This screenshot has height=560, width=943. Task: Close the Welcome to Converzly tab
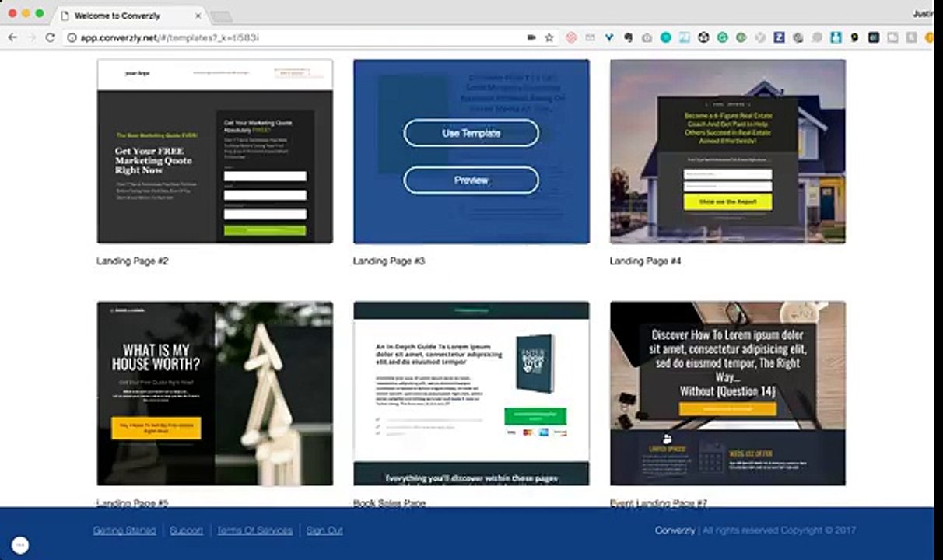click(198, 16)
